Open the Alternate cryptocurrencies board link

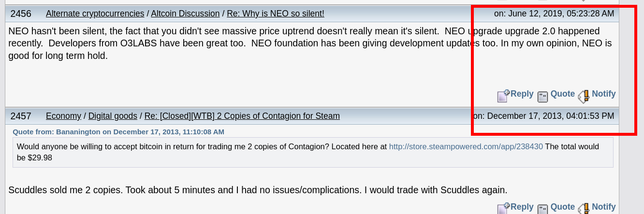[x=95, y=14]
